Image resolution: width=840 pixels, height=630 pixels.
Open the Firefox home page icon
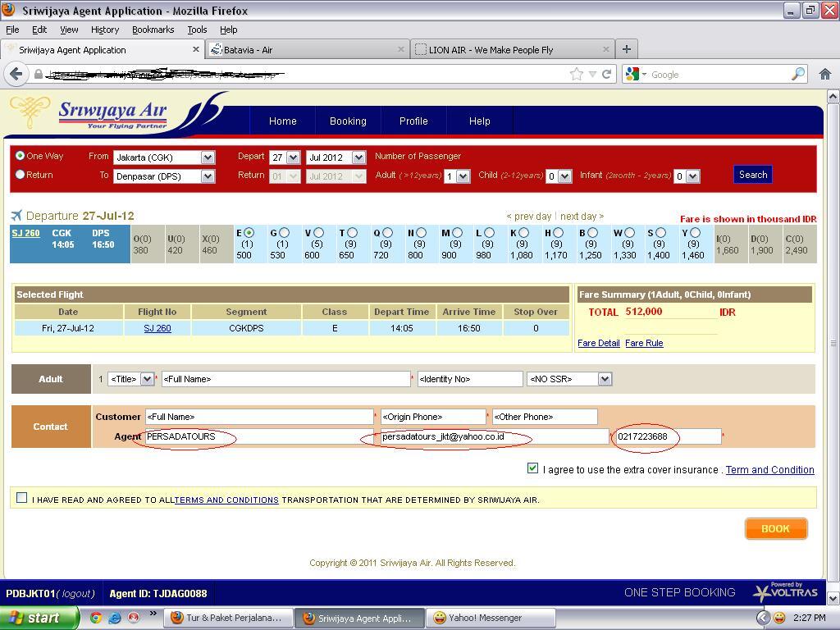(x=825, y=74)
